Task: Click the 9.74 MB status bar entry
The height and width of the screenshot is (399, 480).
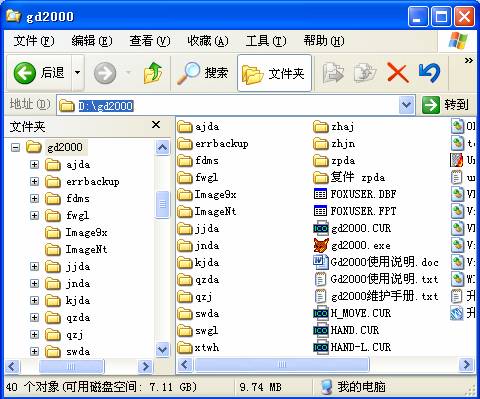Action: [260, 387]
